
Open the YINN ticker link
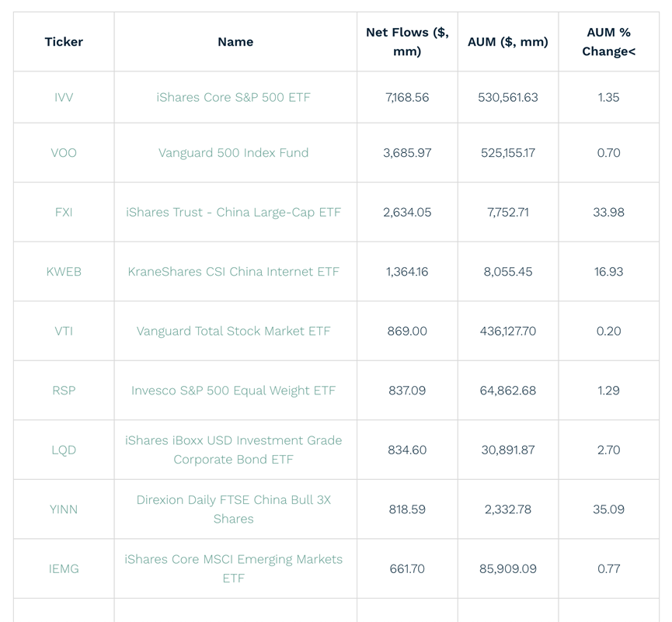click(64, 509)
